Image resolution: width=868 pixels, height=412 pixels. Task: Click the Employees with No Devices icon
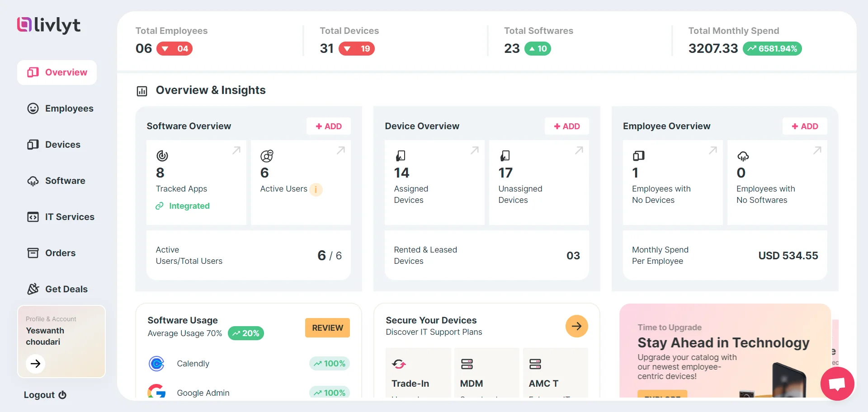(638, 156)
